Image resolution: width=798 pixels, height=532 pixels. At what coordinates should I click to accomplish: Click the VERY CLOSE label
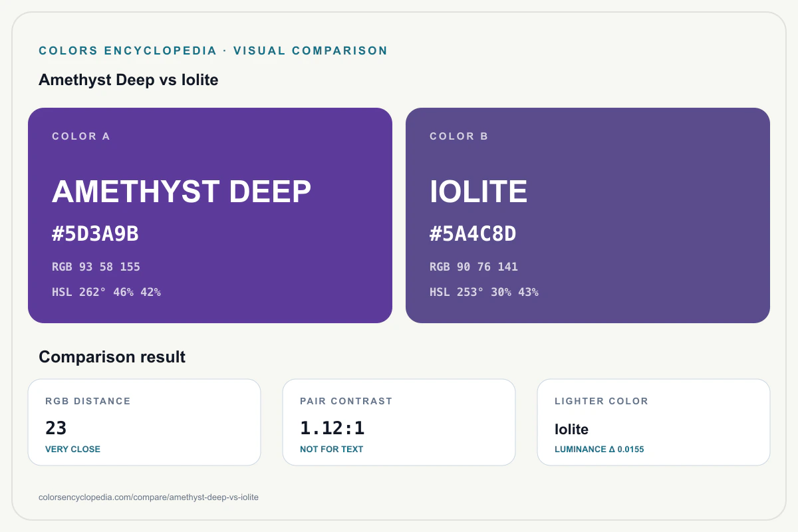tap(72, 449)
